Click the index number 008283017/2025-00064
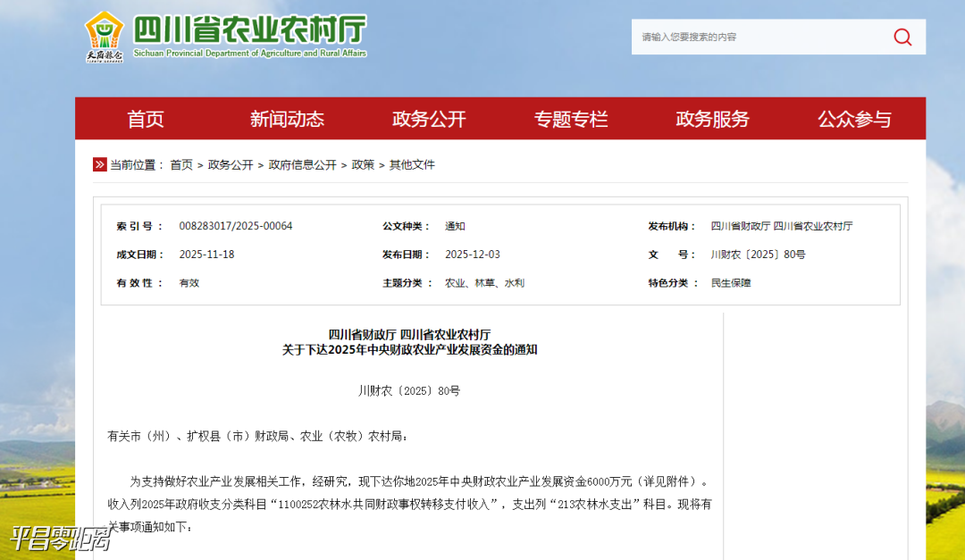 coord(236,226)
